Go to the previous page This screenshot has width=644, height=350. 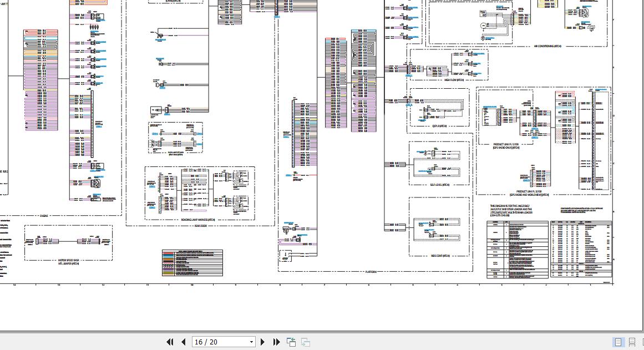pos(183,342)
